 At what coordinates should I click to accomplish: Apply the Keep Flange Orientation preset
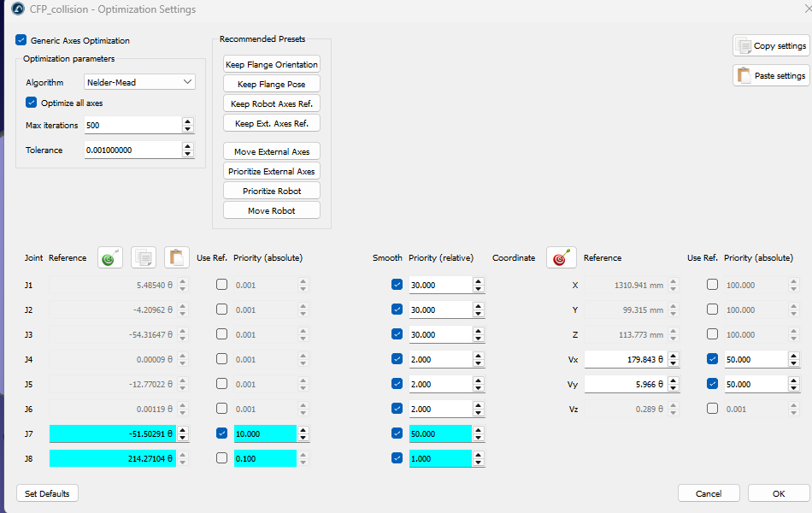(x=272, y=64)
